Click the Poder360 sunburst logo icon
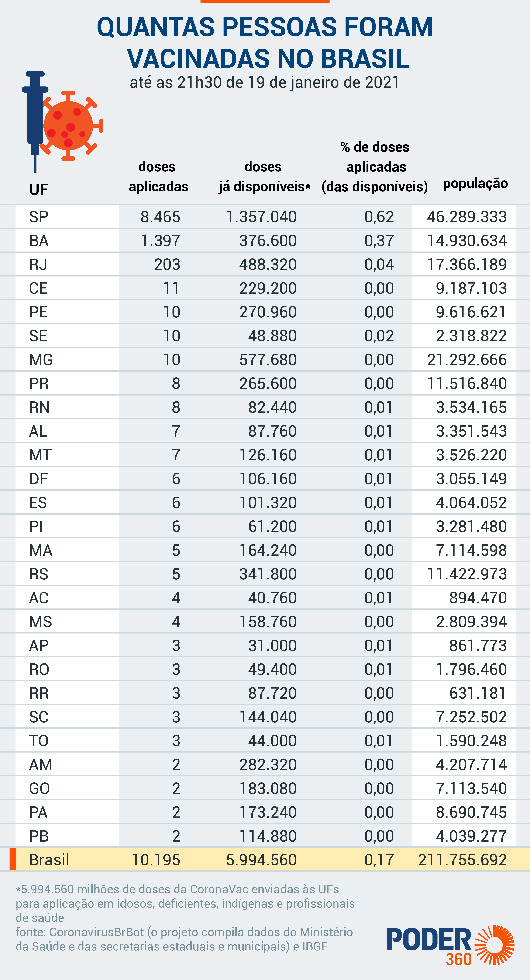530x980 pixels. [x=494, y=945]
